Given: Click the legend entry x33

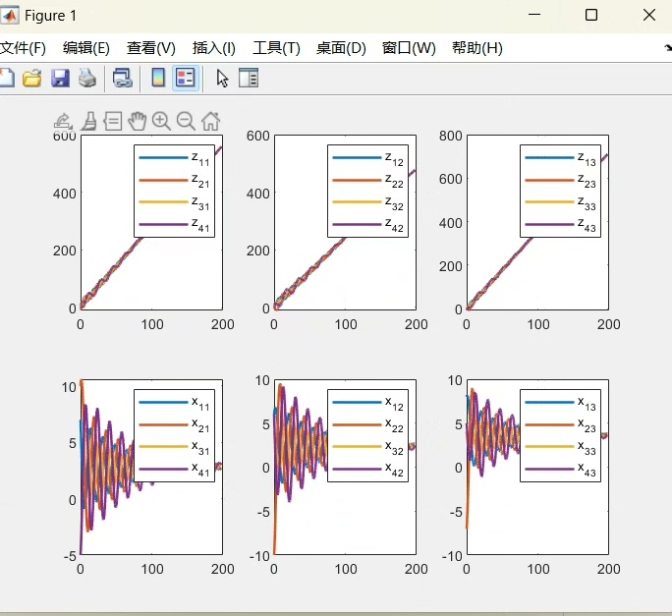Looking at the screenshot, I should [587, 448].
